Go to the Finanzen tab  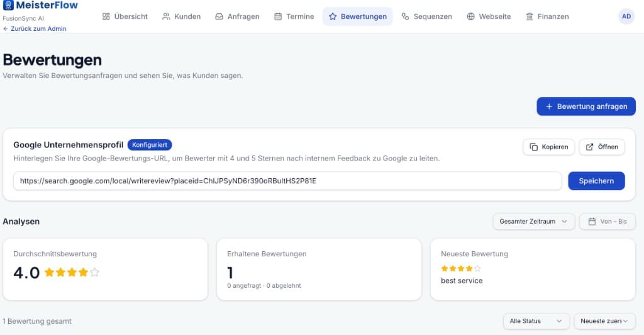pos(548,16)
